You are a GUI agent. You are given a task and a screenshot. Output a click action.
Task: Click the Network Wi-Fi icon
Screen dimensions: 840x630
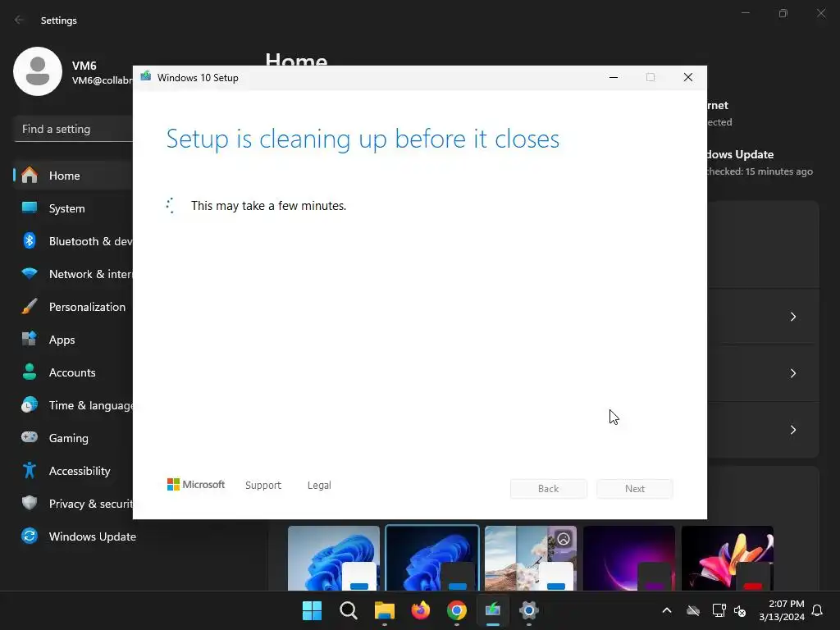click(x=30, y=274)
